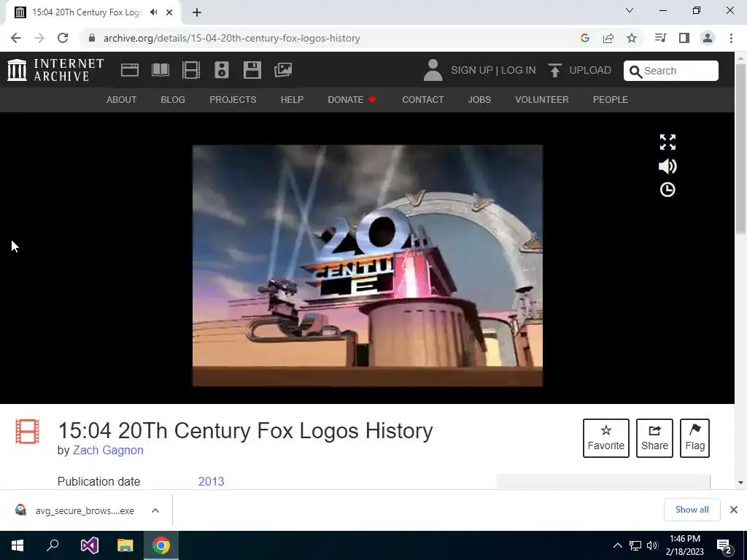Open Internet Archive home logo
Screen dimensions: 747x560
click(55, 70)
